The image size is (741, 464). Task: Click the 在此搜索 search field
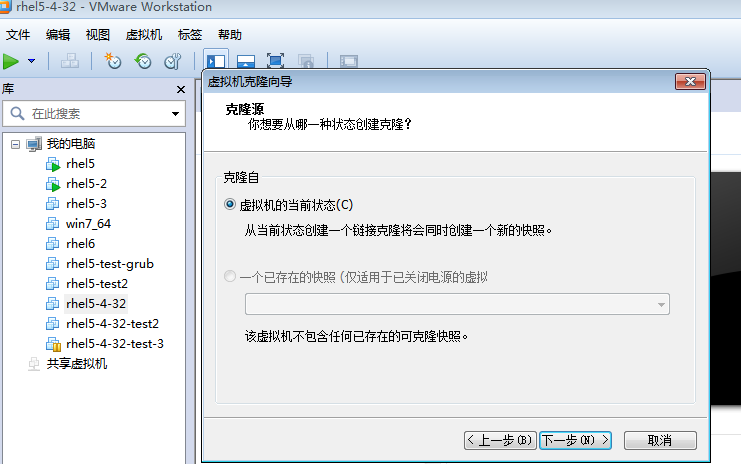(x=95, y=113)
